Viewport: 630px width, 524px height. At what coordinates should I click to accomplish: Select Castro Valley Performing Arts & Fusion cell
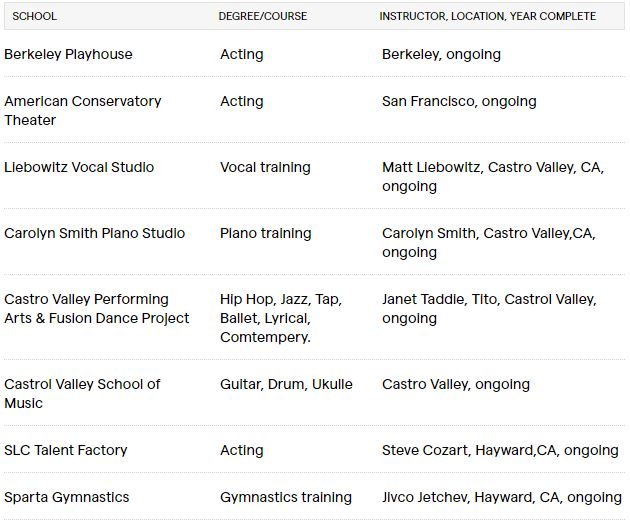(96, 309)
